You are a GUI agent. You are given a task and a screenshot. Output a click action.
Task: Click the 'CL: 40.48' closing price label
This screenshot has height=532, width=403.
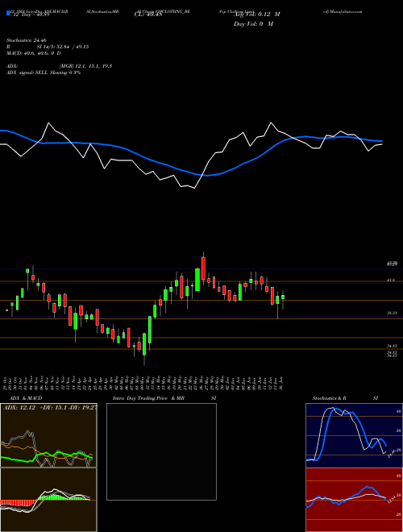click(148, 15)
